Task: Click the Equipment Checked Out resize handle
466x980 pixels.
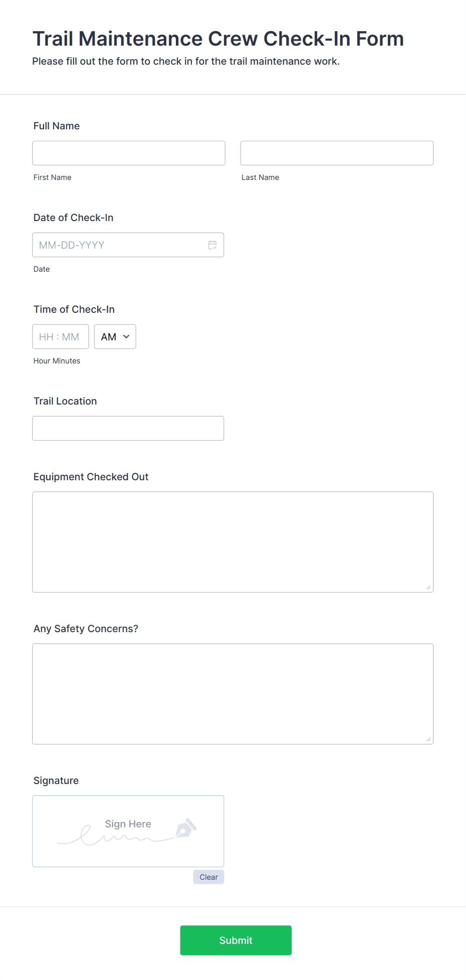Action: point(428,587)
